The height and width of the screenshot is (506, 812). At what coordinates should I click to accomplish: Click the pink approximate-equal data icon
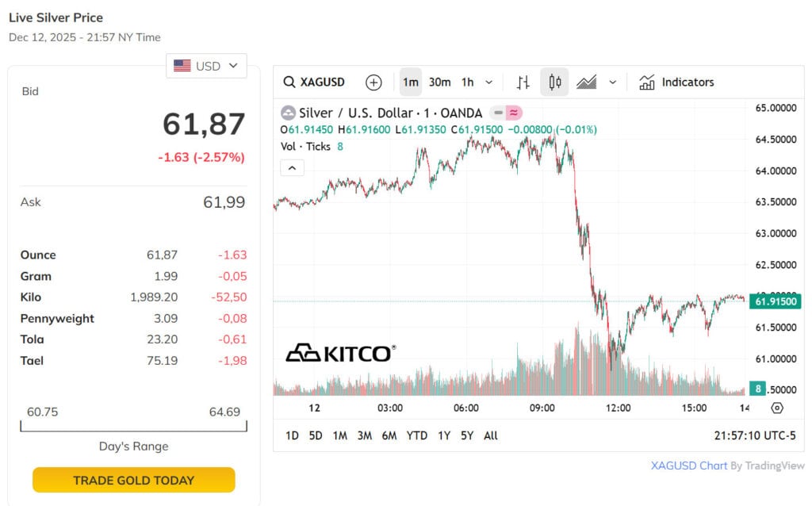514,113
